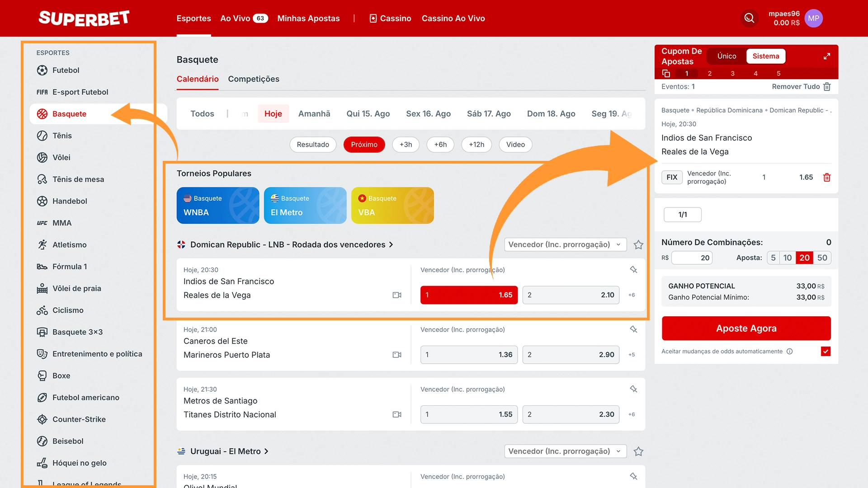Viewport: 868px width, 488px height.
Task: Switch to the Competições tab
Action: (x=254, y=79)
